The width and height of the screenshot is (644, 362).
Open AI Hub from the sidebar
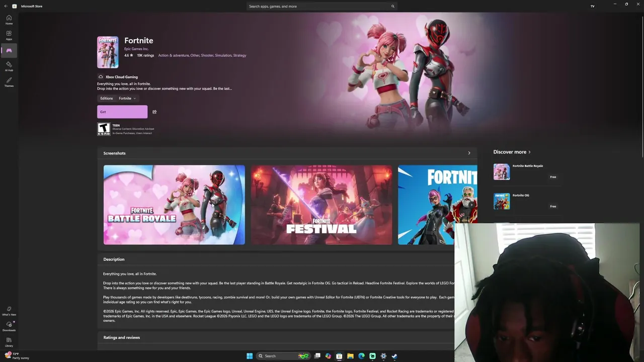click(x=9, y=66)
